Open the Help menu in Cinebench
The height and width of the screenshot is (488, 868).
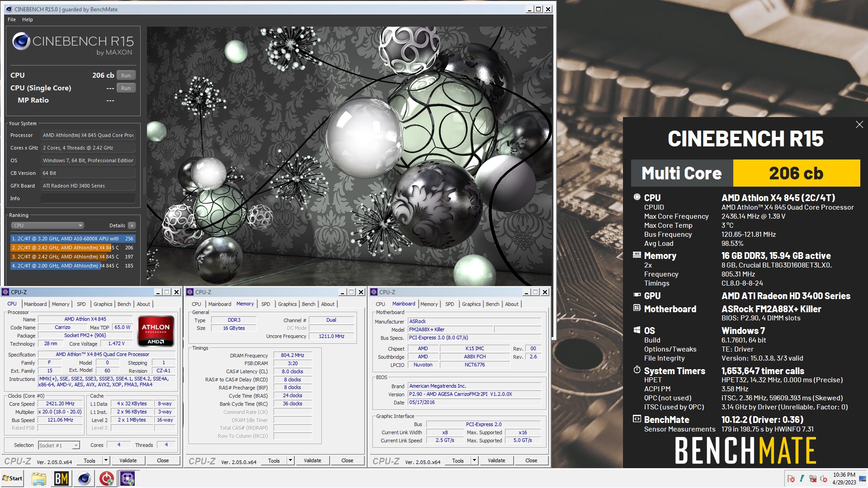coord(28,19)
